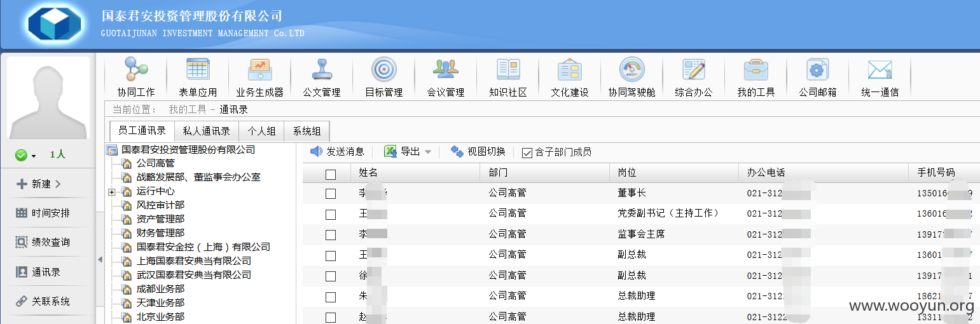Click the 通讯录 sidebar icon
Image resolution: width=980 pixels, height=324 pixels.
pyautogui.click(x=21, y=272)
